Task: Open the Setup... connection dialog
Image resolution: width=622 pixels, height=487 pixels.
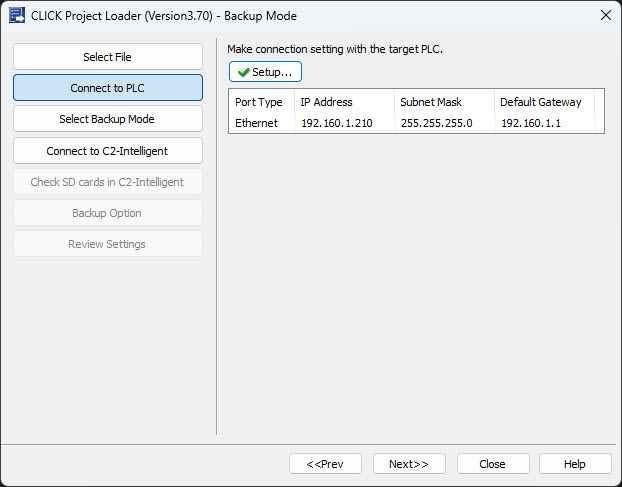Action: pos(265,72)
